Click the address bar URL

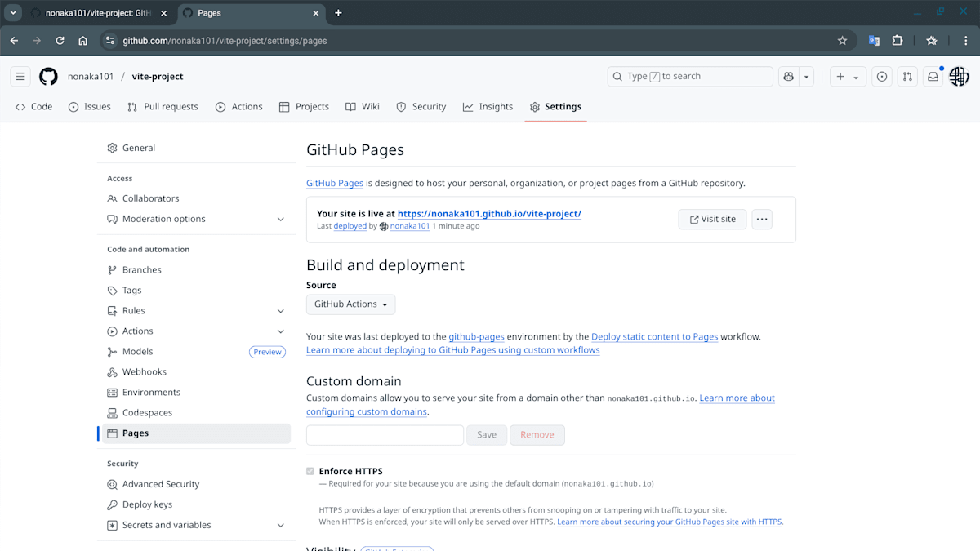(x=225, y=41)
